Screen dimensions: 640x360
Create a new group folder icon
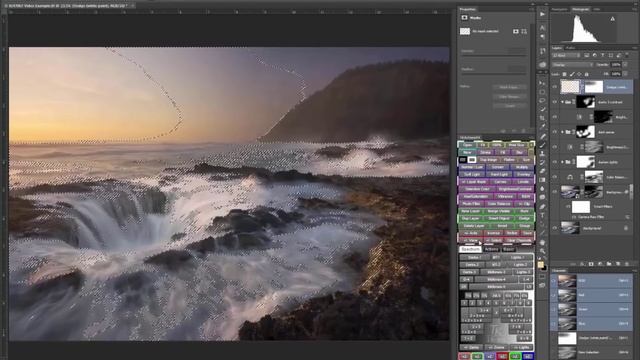(x=609, y=264)
